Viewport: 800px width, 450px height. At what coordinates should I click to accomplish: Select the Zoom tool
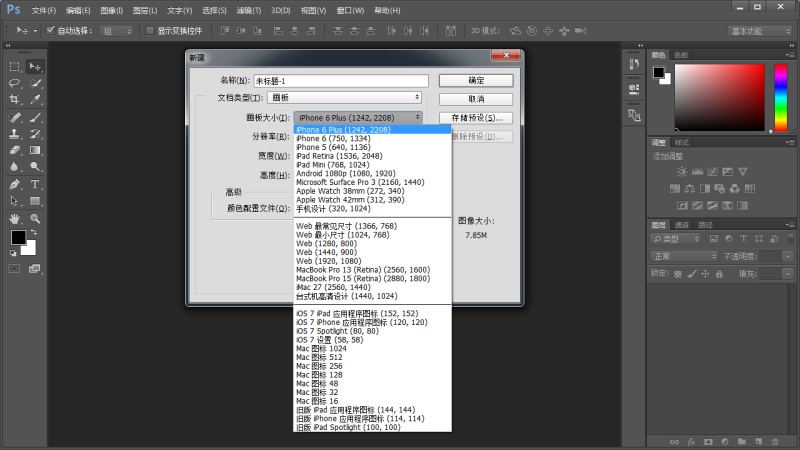(35, 219)
